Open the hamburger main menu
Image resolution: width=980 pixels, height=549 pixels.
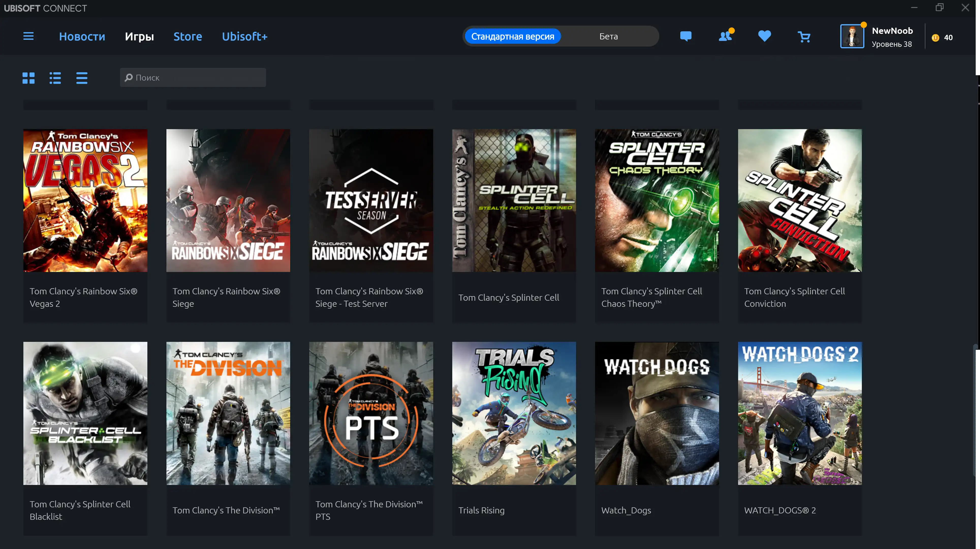point(28,36)
